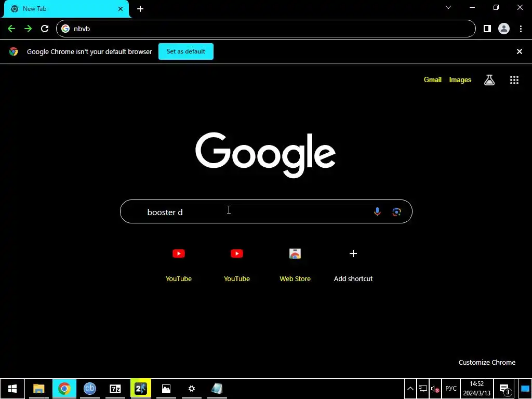The image size is (532, 399).
Task: Dismiss the default browser infobar
Action: pyautogui.click(x=520, y=51)
